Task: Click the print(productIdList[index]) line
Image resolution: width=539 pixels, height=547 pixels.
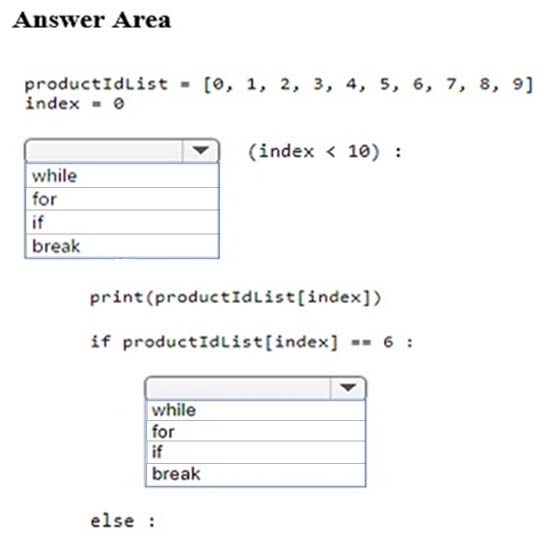Action: 236,298
